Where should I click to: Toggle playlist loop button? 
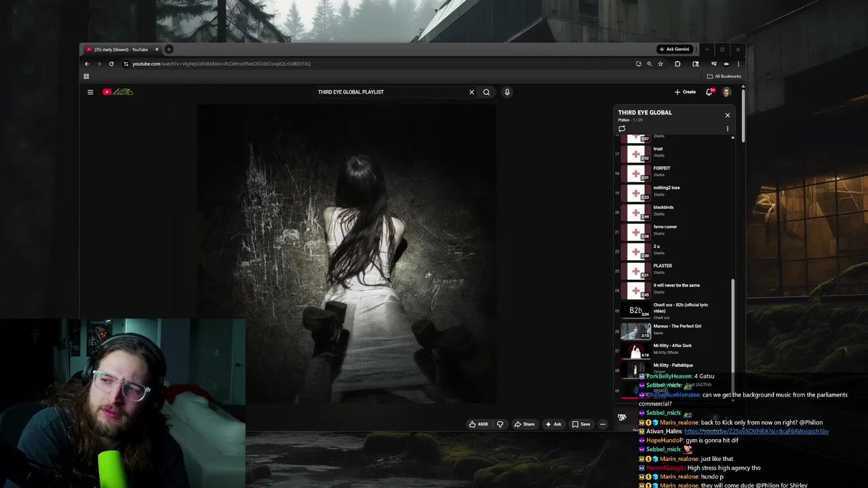(x=622, y=129)
